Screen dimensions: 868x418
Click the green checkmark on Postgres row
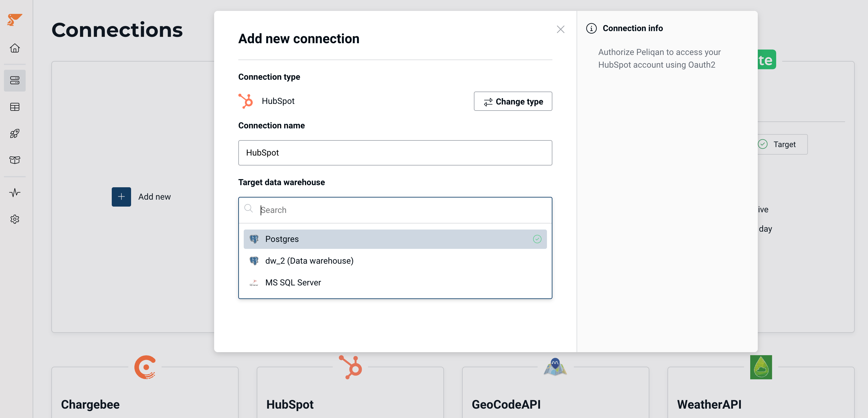pyautogui.click(x=537, y=239)
